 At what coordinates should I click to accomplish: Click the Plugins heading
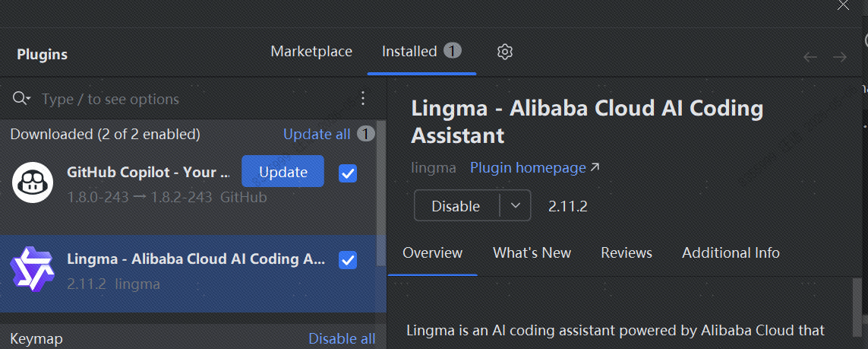[42, 54]
